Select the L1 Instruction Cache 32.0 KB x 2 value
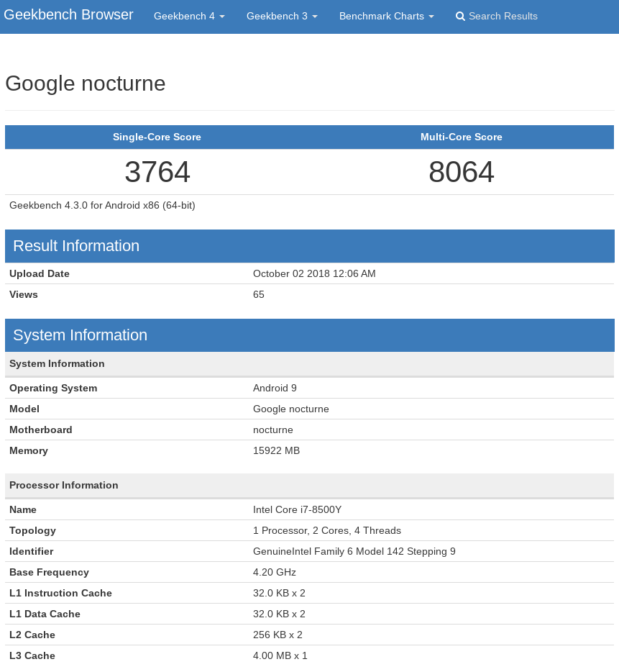This screenshot has width=619, height=672. (279, 593)
